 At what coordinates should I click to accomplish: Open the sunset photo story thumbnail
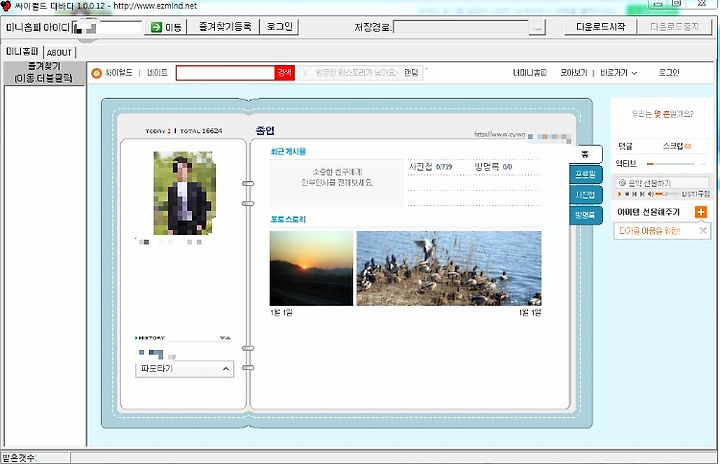pos(311,268)
